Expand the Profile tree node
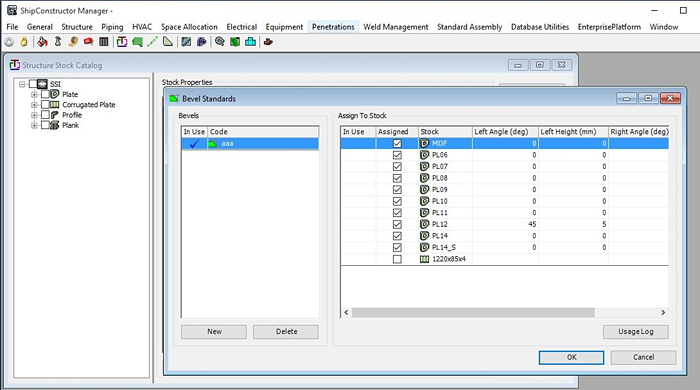700x390 pixels. click(x=34, y=115)
